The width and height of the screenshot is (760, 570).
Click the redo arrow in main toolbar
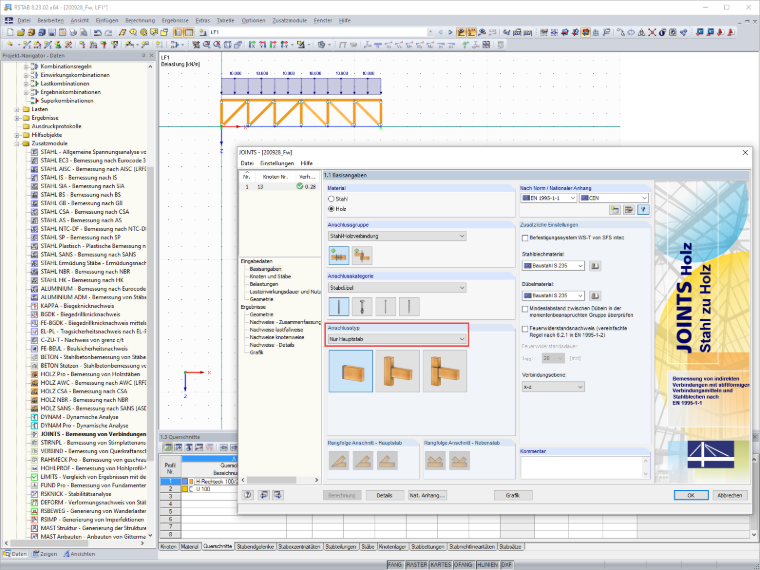109,32
